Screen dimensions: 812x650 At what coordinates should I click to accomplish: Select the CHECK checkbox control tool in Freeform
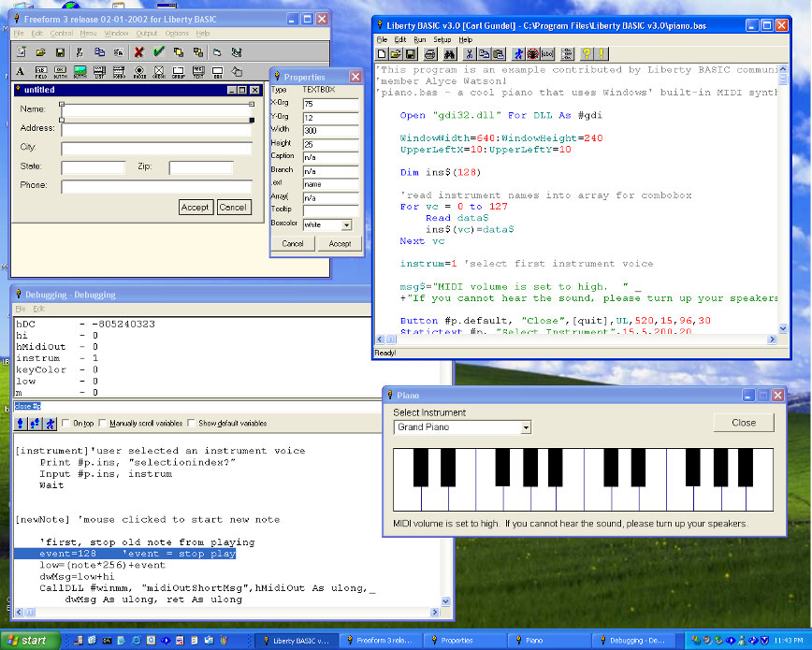(158, 71)
